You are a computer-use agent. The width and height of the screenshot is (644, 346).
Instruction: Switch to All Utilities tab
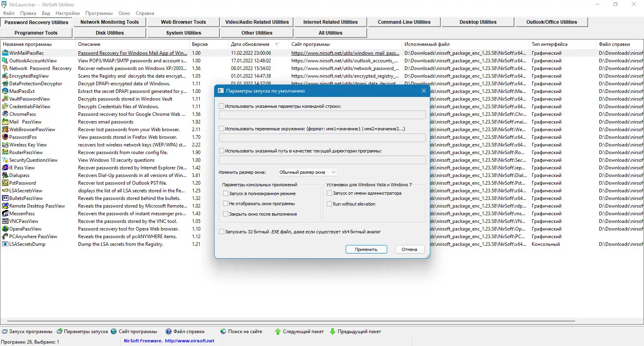click(x=330, y=33)
